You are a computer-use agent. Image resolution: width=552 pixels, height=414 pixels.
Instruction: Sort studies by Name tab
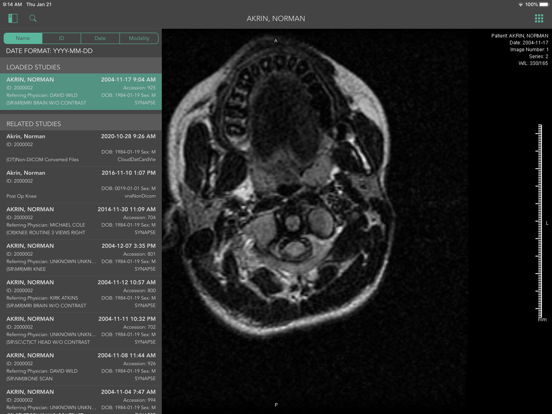tap(23, 38)
